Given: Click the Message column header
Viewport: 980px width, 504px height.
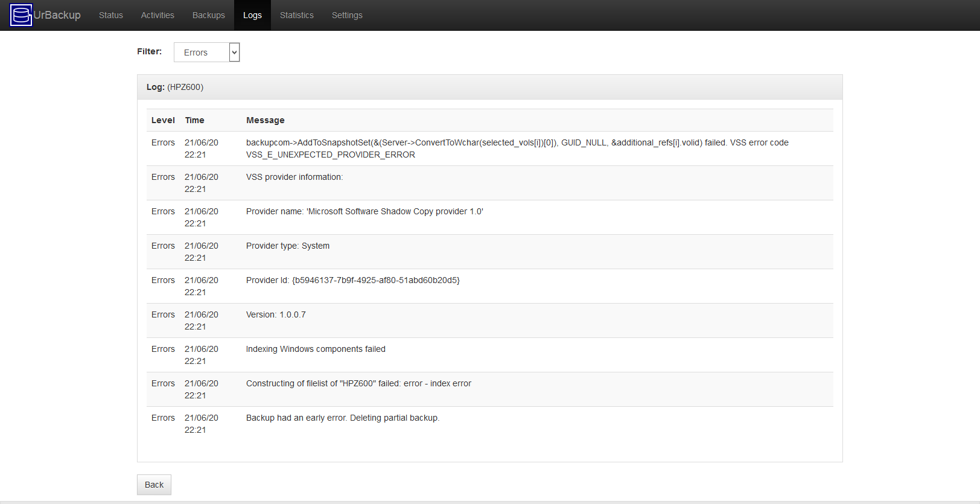Looking at the screenshot, I should pyautogui.click(x=266, y=120).
